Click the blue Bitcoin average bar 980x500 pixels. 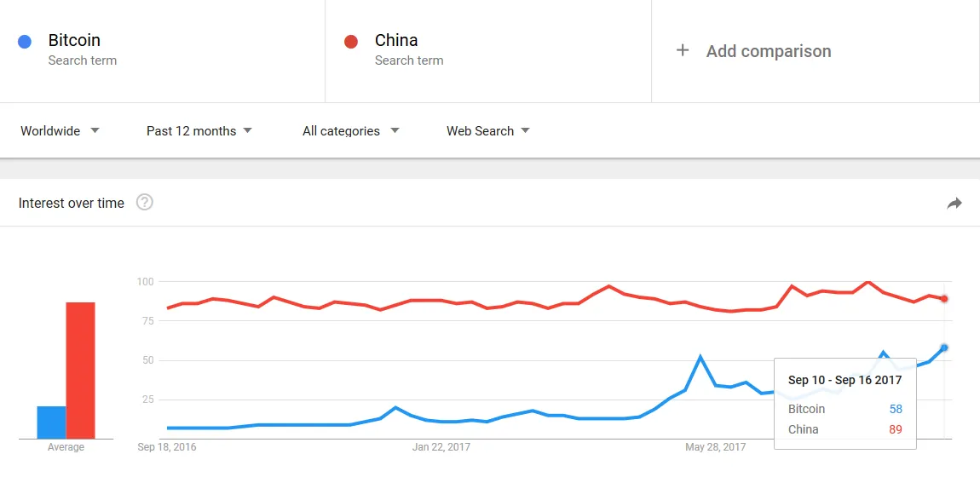coord(51,422)
